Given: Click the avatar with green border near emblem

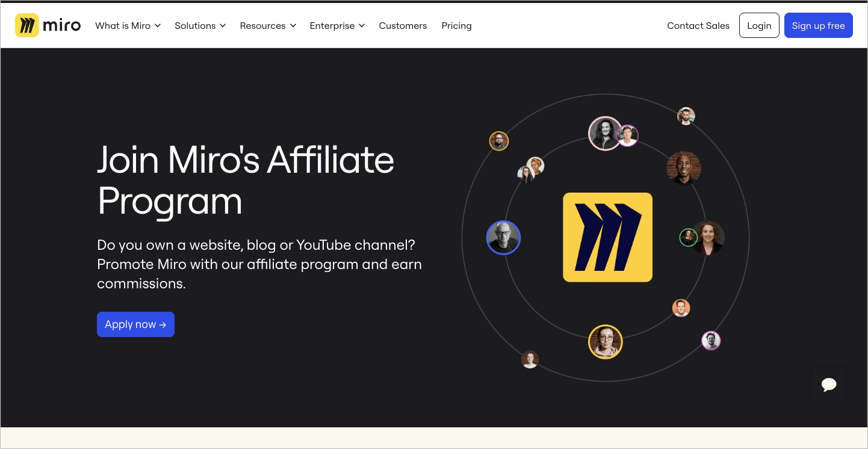Looking at the screenshot, I should [x=688, y=238].
